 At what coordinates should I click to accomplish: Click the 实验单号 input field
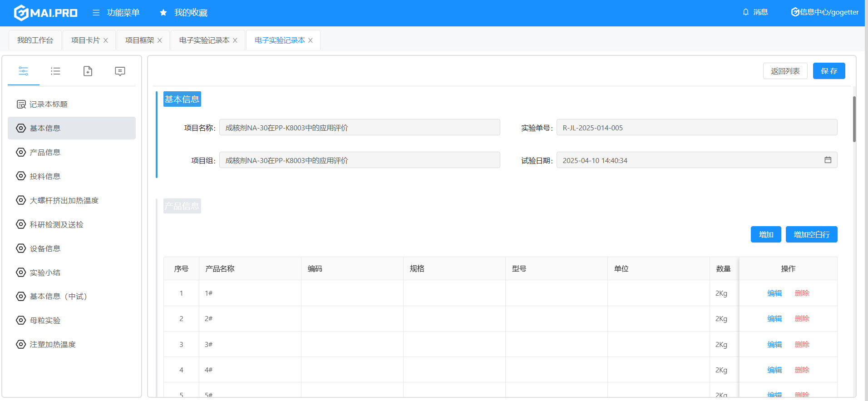click(696, 128)
